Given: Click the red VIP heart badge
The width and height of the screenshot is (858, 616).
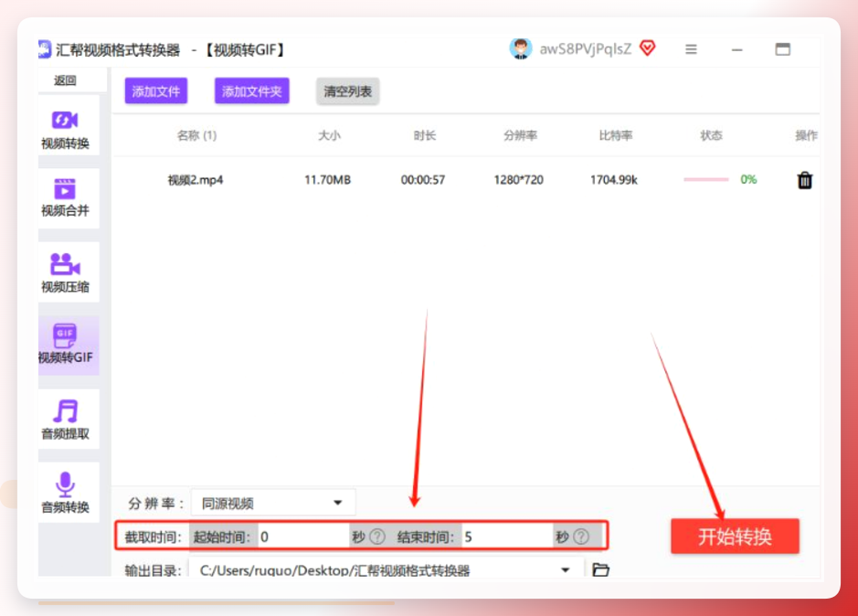Looking at the screenshot, I should pyautogui.click(x=647, y=48).
